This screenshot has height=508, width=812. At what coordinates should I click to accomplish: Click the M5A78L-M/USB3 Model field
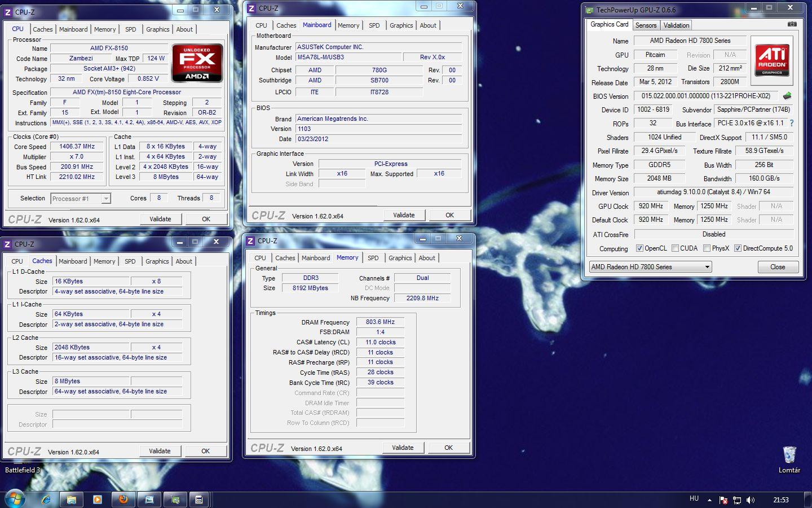pyautogui.click(x=348, y=57)
